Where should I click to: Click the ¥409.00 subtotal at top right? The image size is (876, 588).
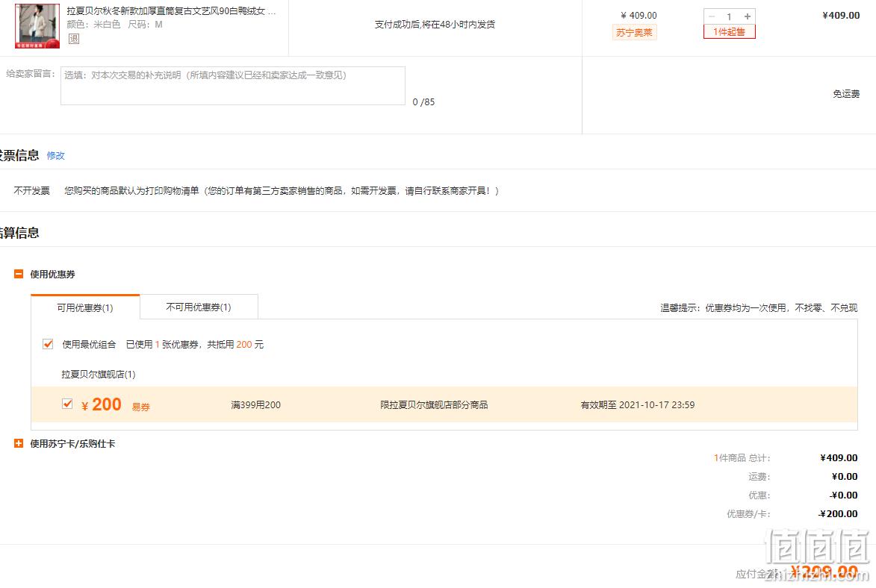[841, 16]
